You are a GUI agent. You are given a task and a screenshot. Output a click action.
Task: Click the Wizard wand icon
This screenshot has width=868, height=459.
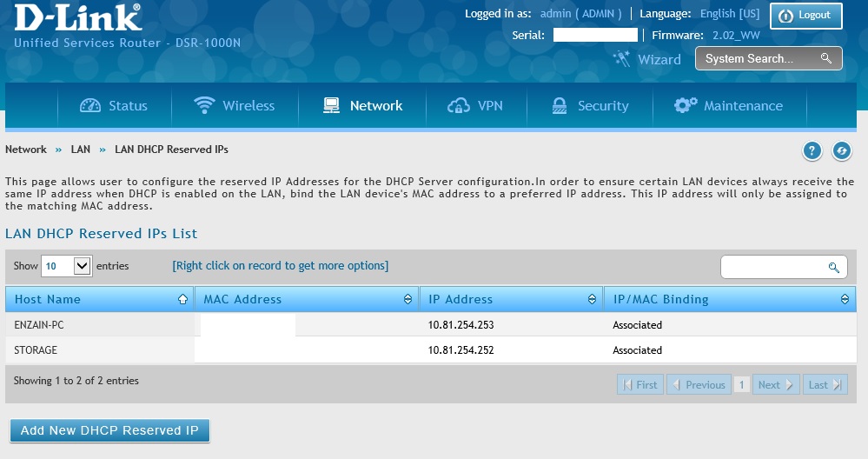pyautogui.click(x=621, y=58)
